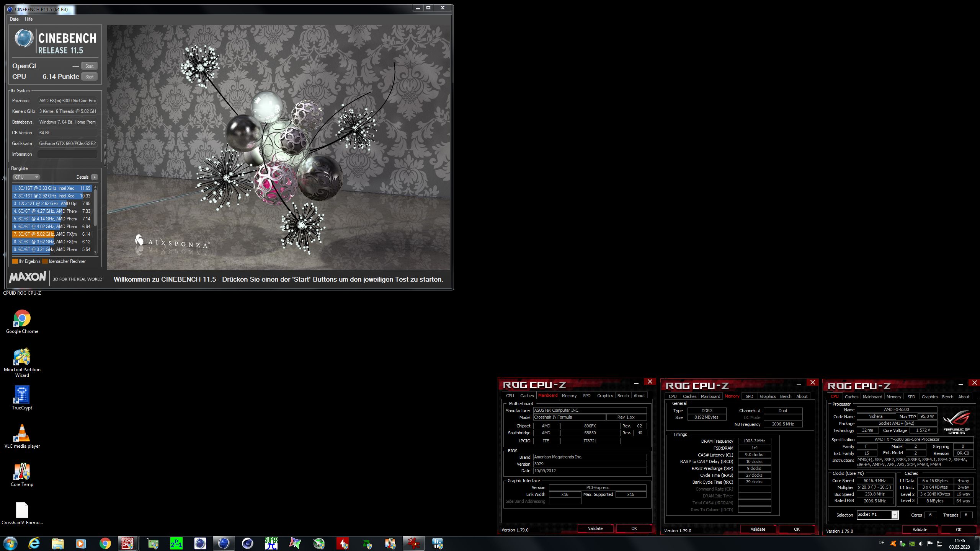980x551 pixels.
Task: Switch to Caches tab in Memory CPU-Z window
Action: (x=689, y=396)
